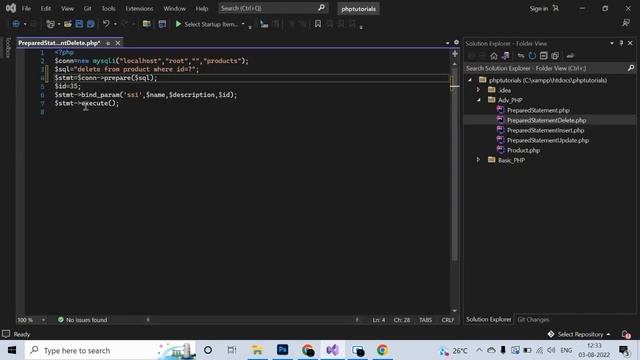Click the bookmark toolbar icon

point(318,24)
